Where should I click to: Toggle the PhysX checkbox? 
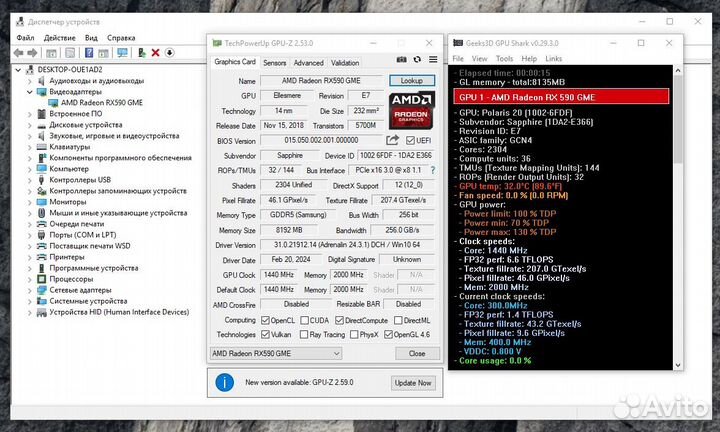(354, 334)
